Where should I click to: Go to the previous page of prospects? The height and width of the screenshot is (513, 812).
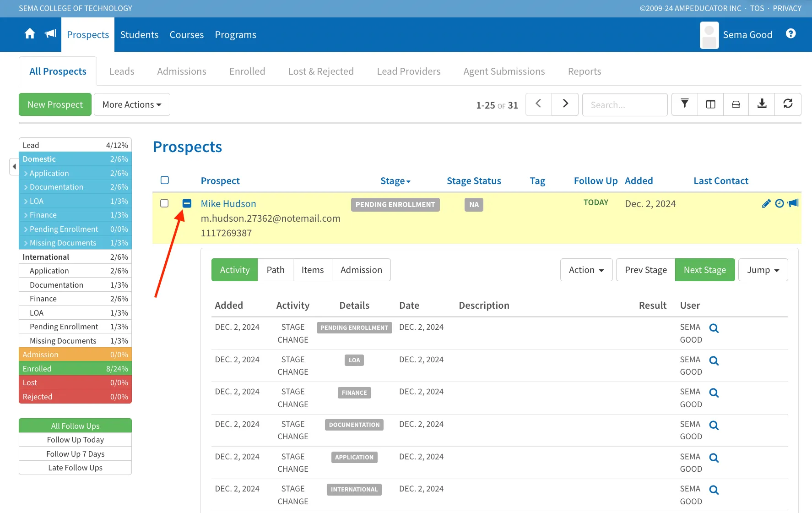click(538, 104)
